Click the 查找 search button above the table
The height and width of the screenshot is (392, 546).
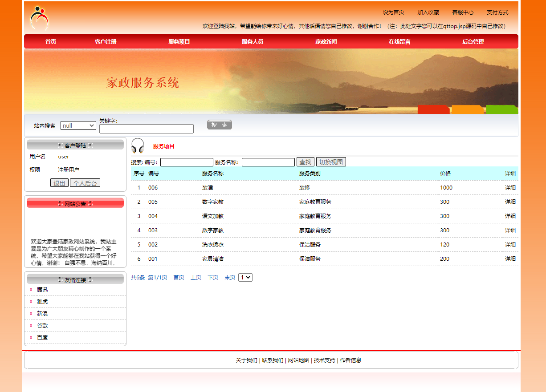(306, 162)
